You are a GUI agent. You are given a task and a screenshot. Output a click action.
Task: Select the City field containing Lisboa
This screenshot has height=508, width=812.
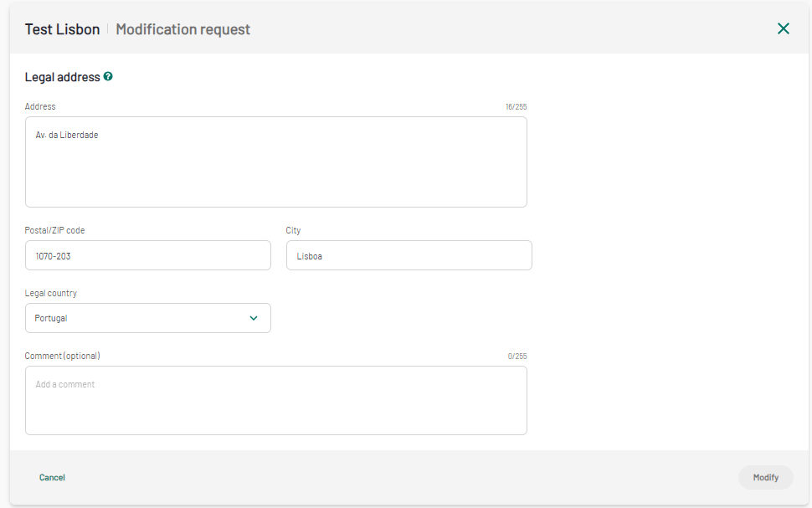(x=409, y=255)
